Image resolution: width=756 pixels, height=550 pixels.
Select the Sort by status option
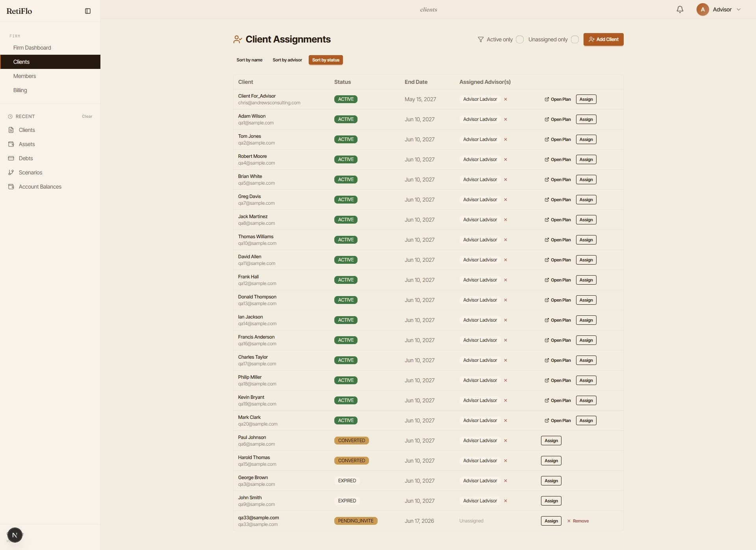point(326,60)
